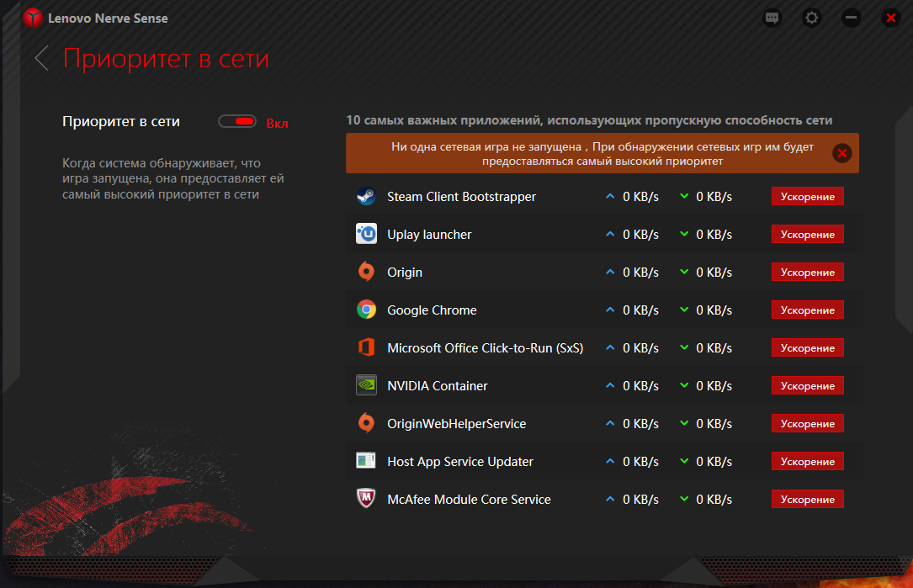The image size is (913, 588).
Task: Open settings gear in title bar
Action: [x=812, y=18]
